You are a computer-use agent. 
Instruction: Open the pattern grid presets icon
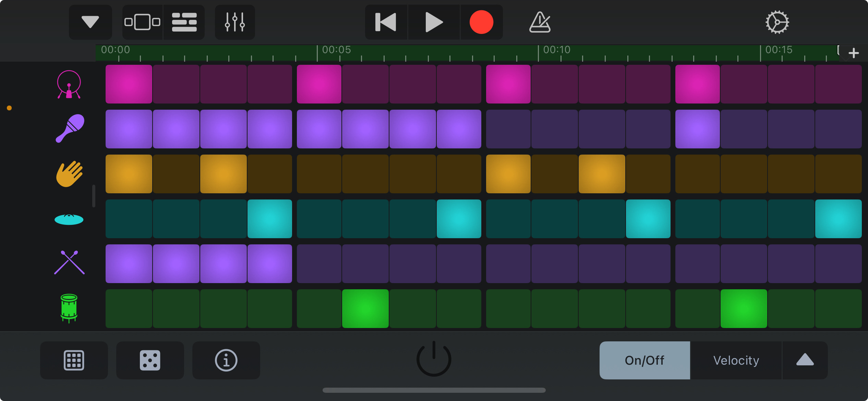click(74, 360)
